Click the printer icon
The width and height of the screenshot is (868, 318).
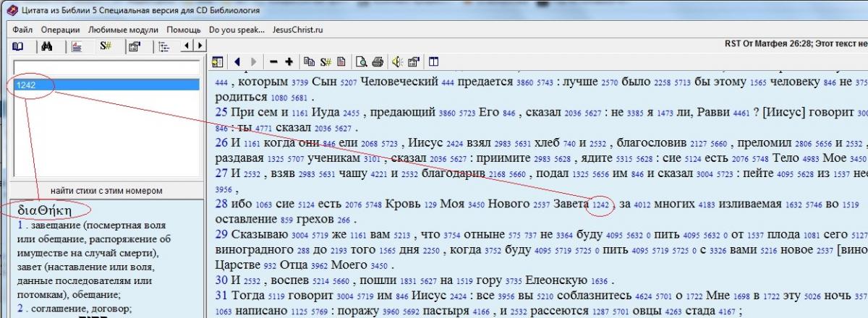[377, 61]
